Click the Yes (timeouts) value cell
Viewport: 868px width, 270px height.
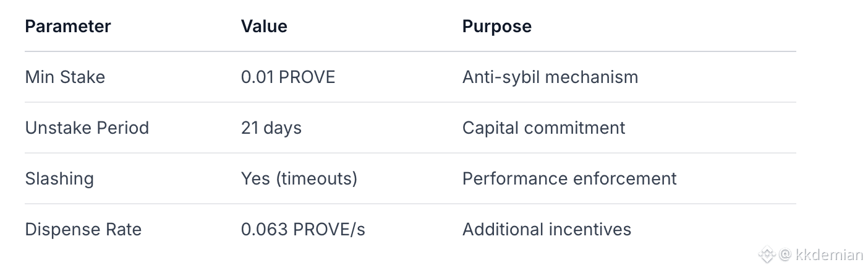coord(299,178)
